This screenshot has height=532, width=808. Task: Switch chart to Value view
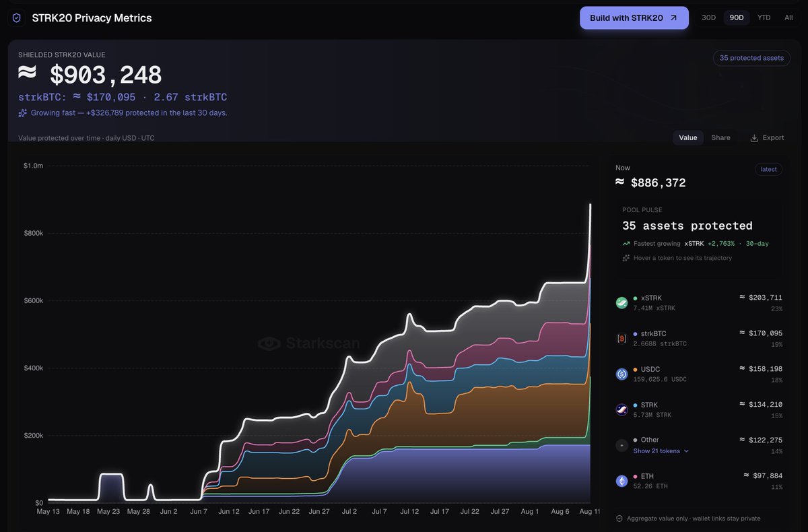pos(688,137)
